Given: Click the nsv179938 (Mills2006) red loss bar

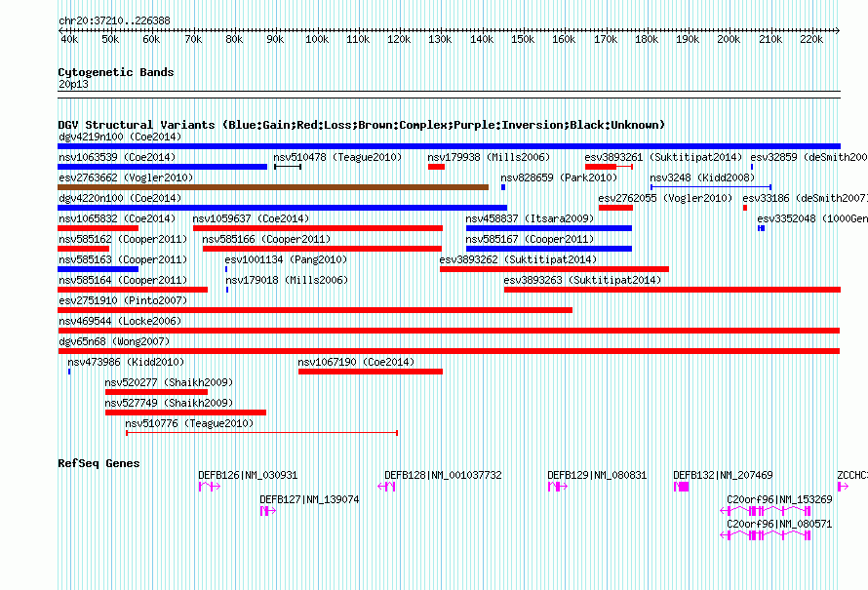Looking at the screenshot, I should [x=436, y=167].
